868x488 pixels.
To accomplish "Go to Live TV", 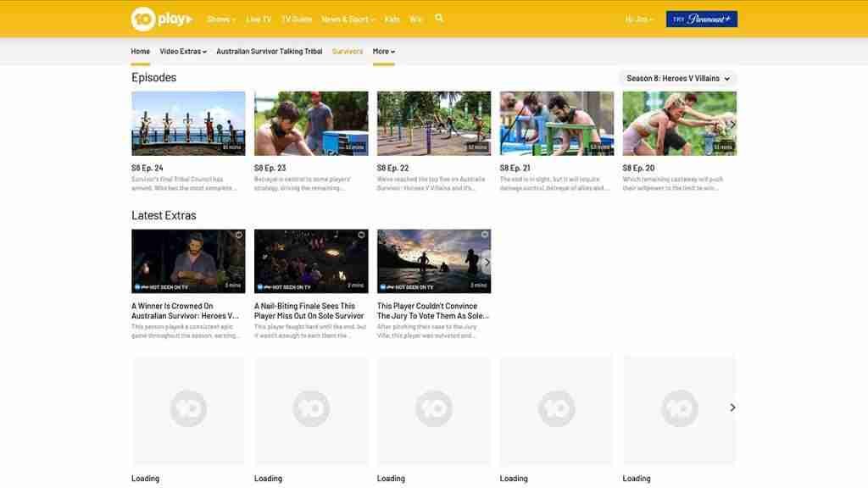I will coord(259,19).
